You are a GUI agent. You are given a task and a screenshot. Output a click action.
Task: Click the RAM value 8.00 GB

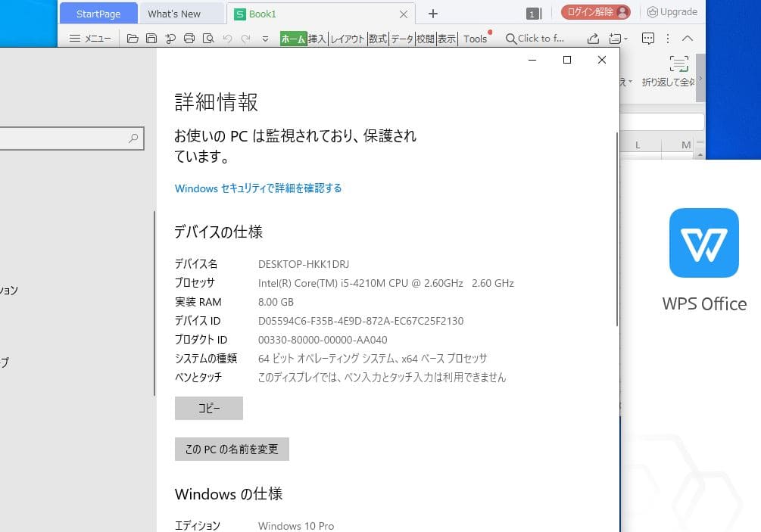(276, 302)
